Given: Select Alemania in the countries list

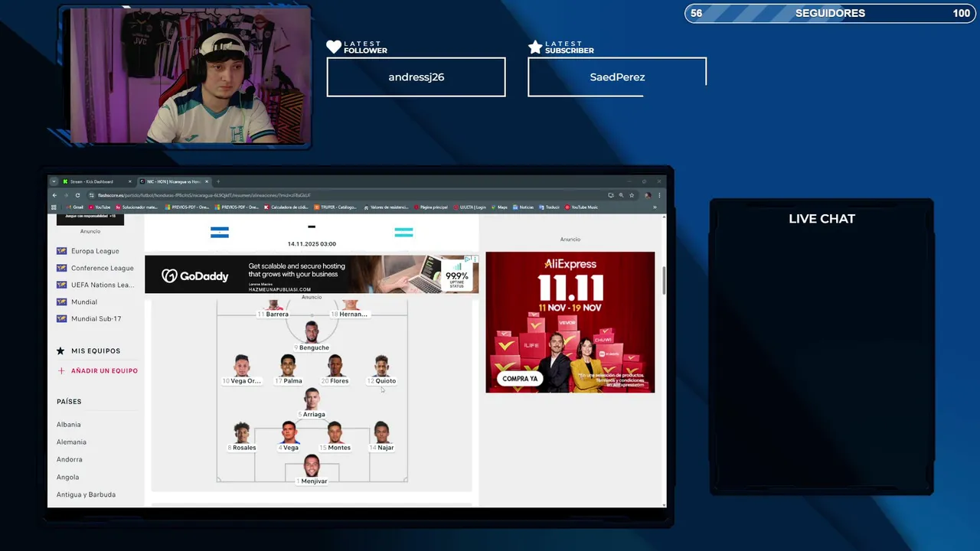Looking at the screenshot, I should click(x=71, y=442).
